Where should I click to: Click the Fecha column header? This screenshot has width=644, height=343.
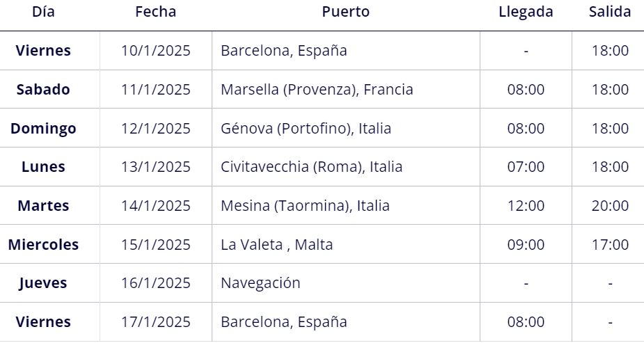tap(156, 12)
